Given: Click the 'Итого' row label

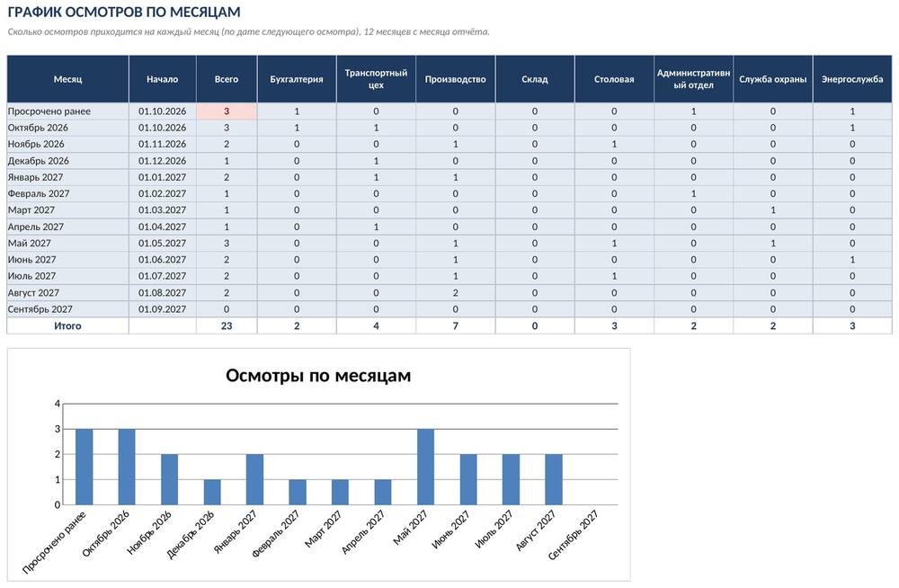Looking at the screenshot, I should pyautogui.click(x=67, y=325).
